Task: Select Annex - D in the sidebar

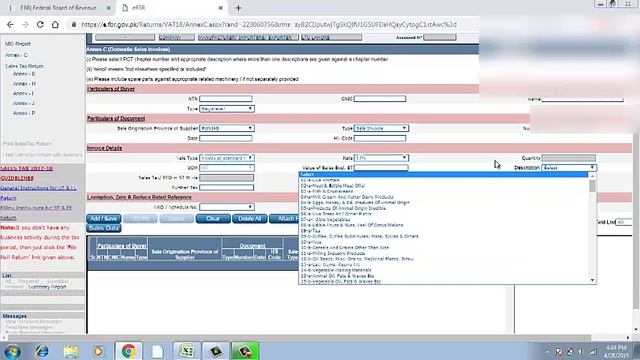Action: 24,74
